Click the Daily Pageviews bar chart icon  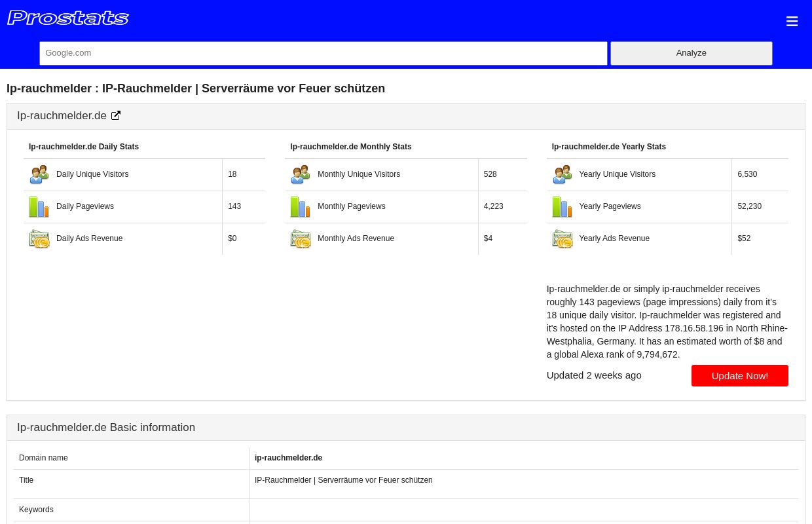(39, 207)
